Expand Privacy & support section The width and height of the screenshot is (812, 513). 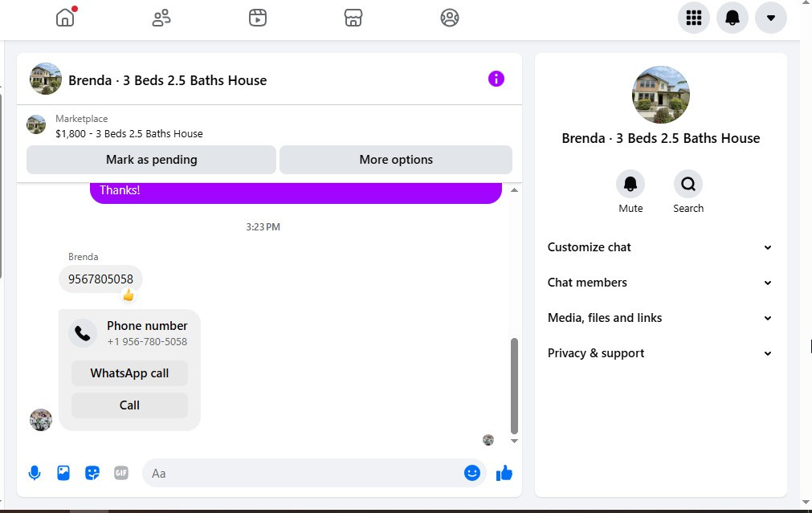coord(660,353)
